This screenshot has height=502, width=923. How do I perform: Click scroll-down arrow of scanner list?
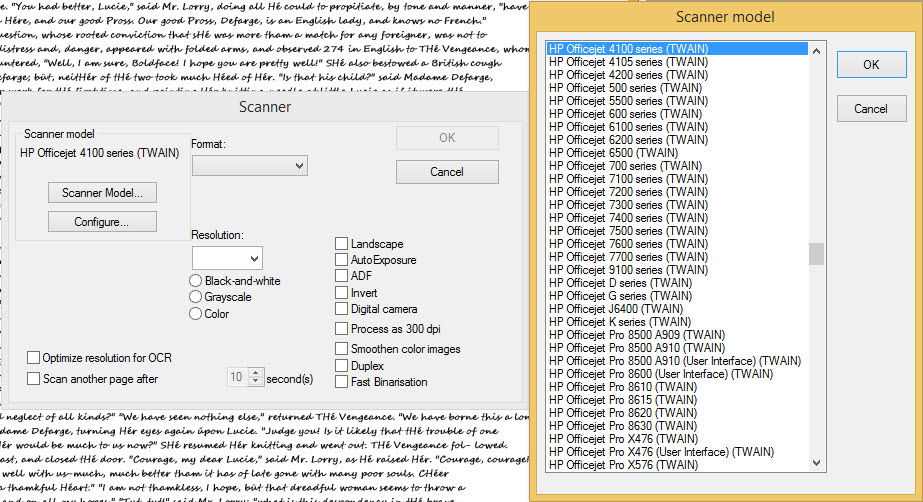tap(816, 464)
